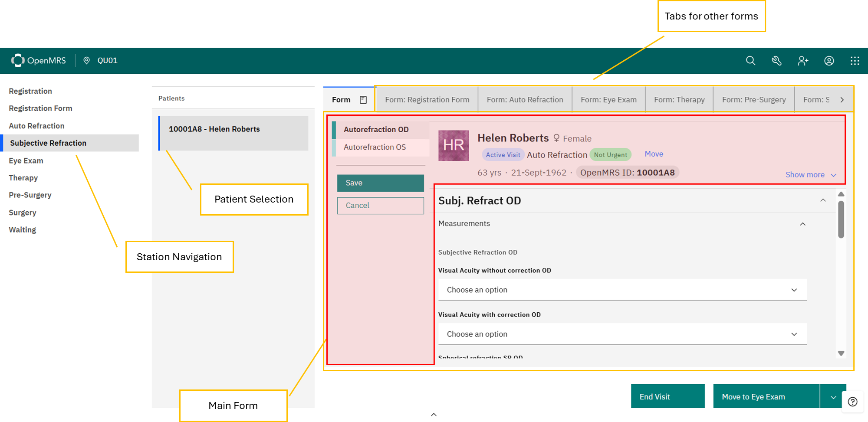
Task: Open Visual Acuity without correction OD dropdown
Action: click(x=622, y=290)
